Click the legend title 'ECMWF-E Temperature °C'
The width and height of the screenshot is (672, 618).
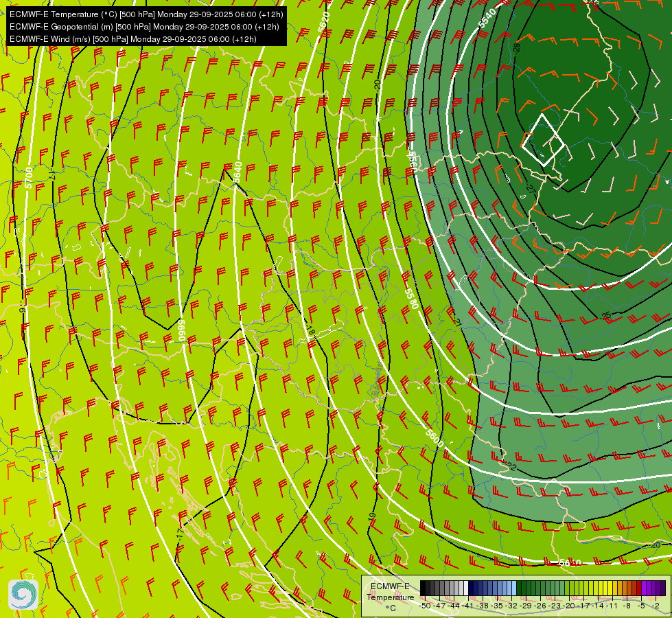390,597
